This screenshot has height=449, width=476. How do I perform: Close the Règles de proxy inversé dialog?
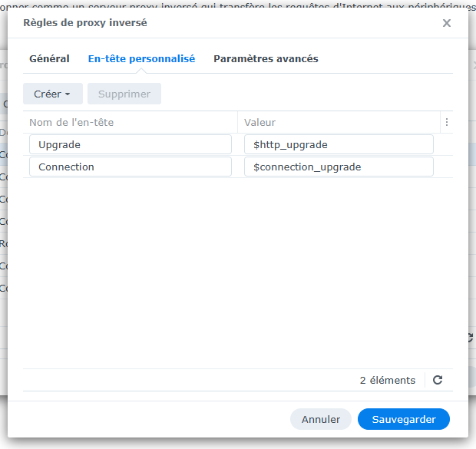click(447, 23)
